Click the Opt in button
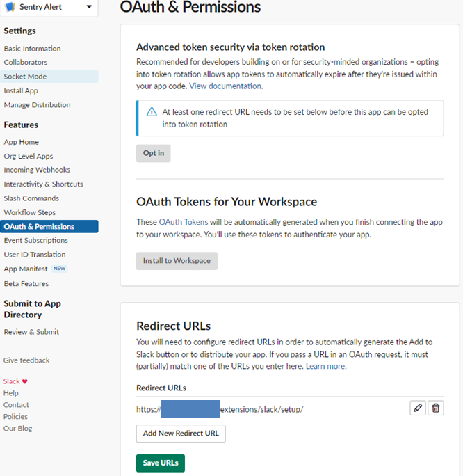 pyautogui.click(x=154, y=153)
